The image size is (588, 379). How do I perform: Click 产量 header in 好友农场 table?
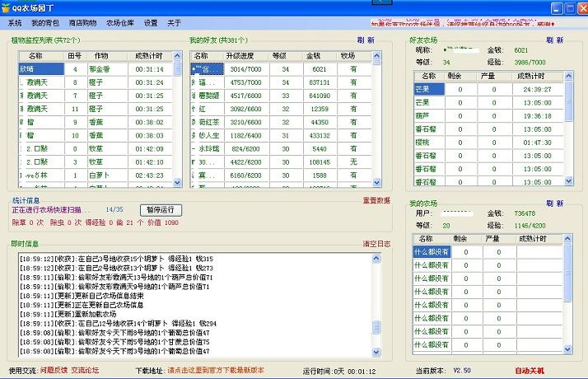(x=493, y=76)
